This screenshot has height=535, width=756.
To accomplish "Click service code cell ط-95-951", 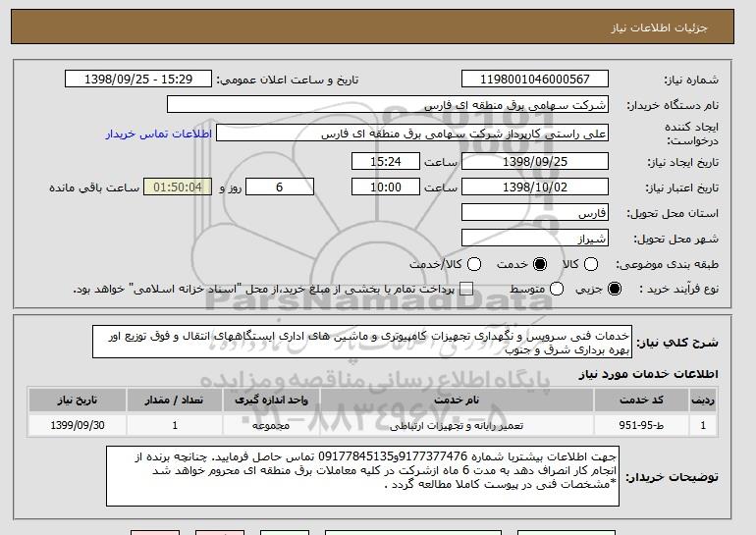I will 641,426.
